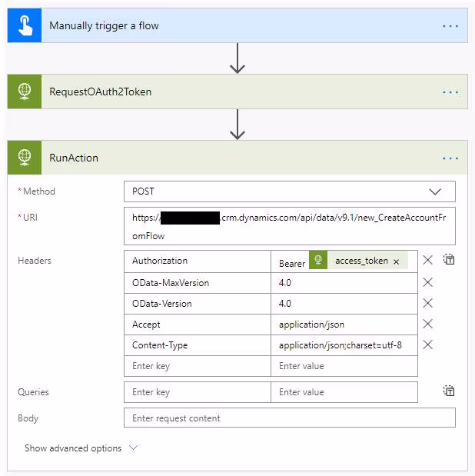Click the OData-MaxVersion value 4.0
Screen dimensions: 475x476
(344, 283)
